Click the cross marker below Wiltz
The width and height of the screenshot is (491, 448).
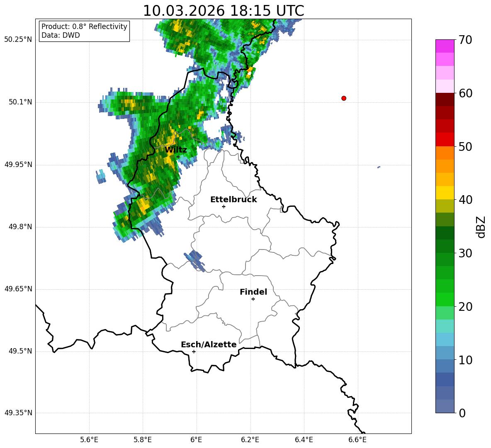click(178, 157)
